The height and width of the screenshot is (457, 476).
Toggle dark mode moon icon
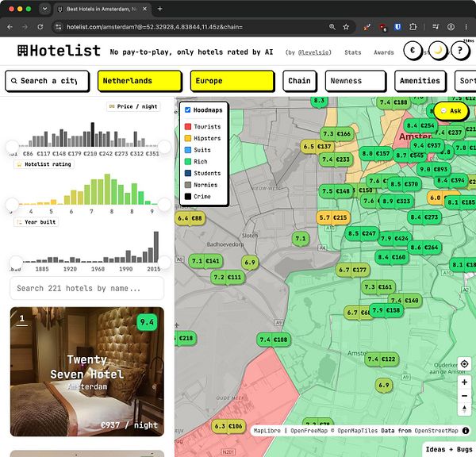[438, 51]
